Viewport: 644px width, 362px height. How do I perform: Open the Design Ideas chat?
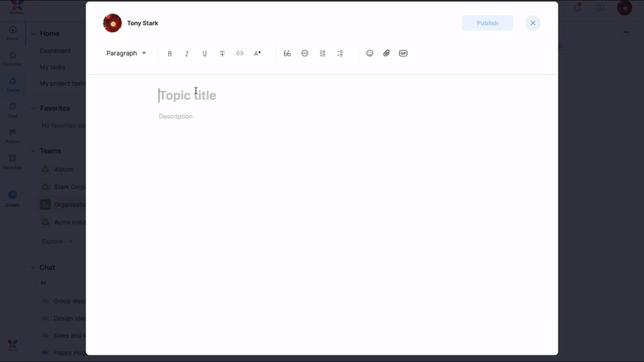click(64, 318)
